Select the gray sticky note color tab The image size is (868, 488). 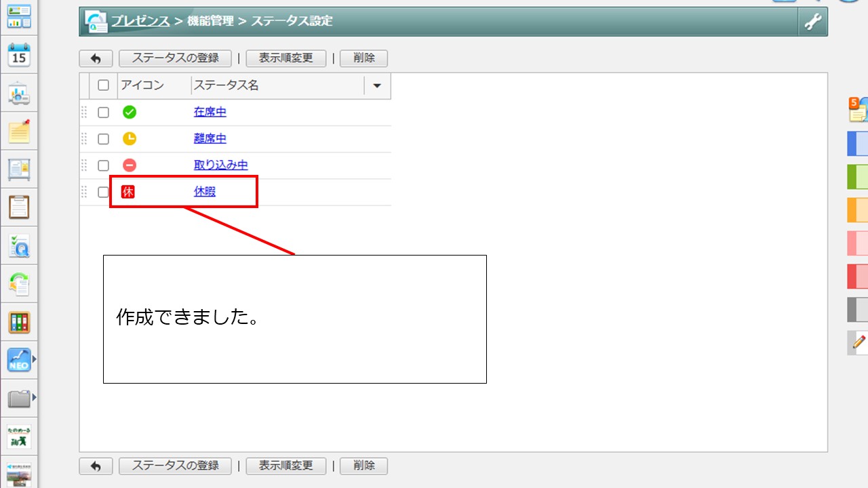point(858,310)
